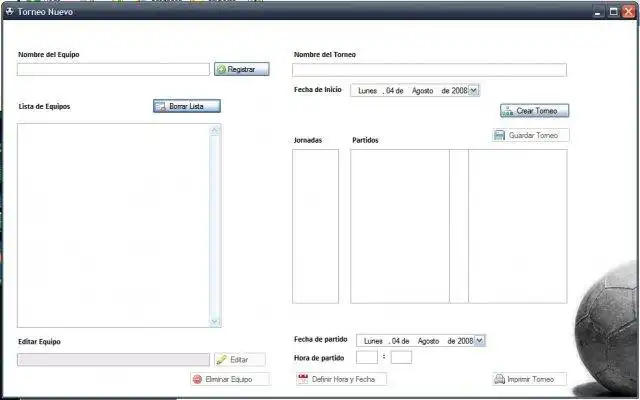
Task: Click the right Partidos list column
Action: [x=518, y=227]
